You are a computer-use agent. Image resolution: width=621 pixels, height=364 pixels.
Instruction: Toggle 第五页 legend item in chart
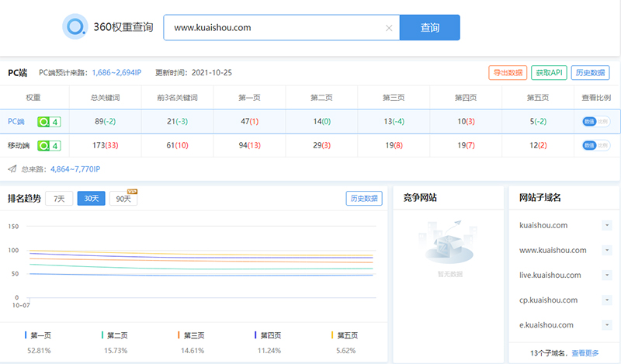[345, 335]
